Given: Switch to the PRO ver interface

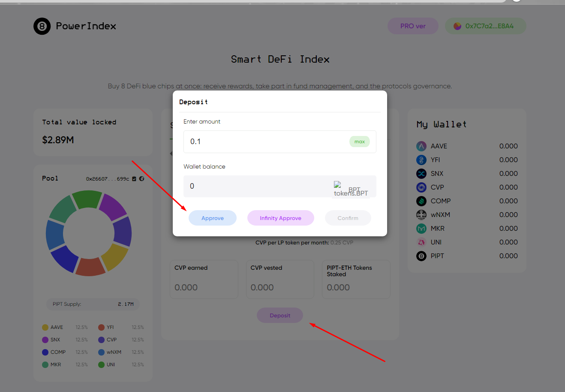Looking at the screenshot, I should [x=413, y=26].
